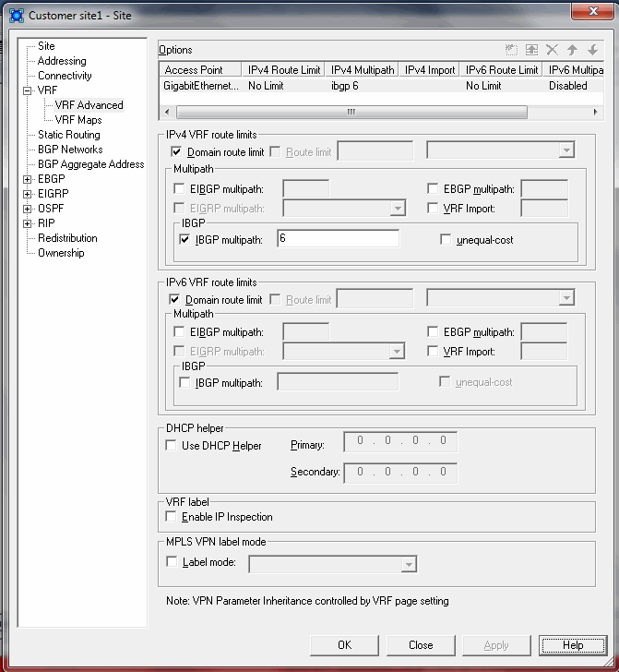
Task: Open Ownership page
Action: point(61,253)
